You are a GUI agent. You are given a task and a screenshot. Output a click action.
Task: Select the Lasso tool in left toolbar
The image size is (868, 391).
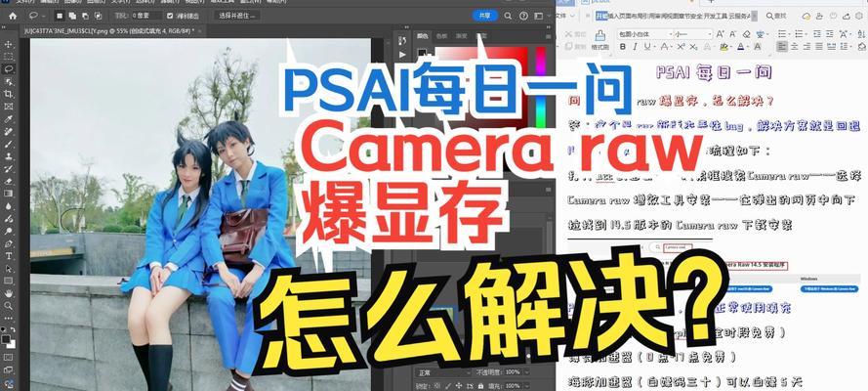point(9,69)
